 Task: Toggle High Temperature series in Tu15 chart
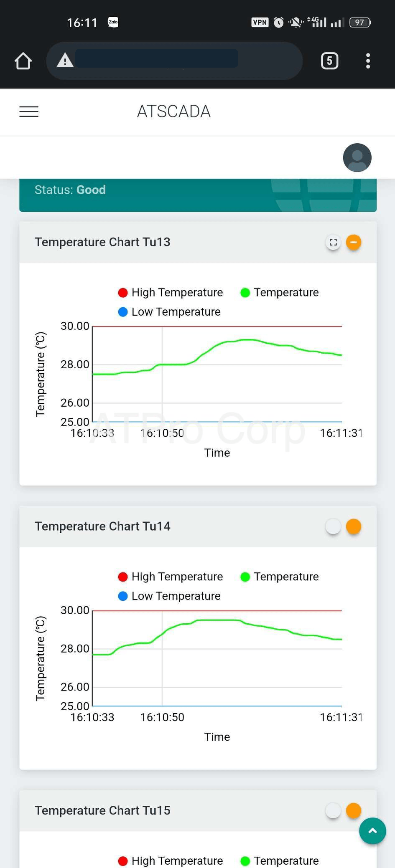tap(171, 860)
